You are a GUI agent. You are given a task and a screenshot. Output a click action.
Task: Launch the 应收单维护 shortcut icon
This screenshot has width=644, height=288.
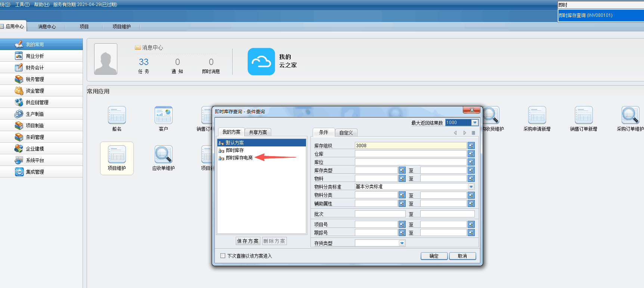163,154
